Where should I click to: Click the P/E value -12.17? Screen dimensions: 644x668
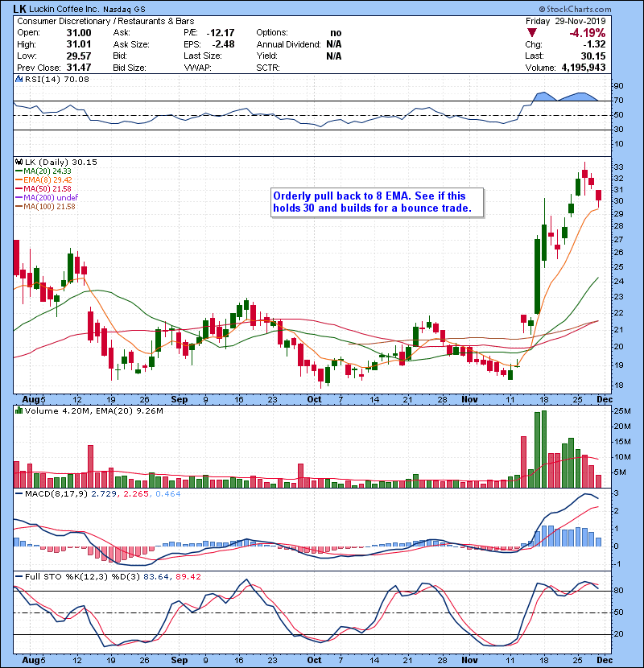(221, 33)
